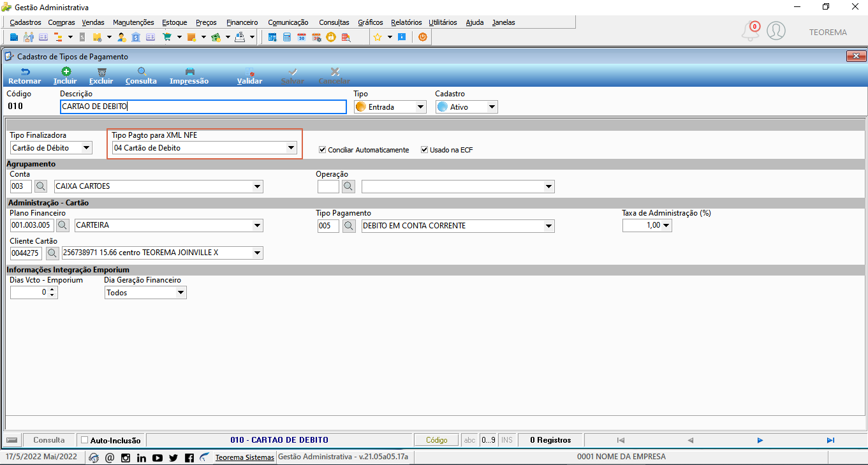This screenshot has width=868, height=465.
Task: Click the Validar button
Action: [250, 76]
